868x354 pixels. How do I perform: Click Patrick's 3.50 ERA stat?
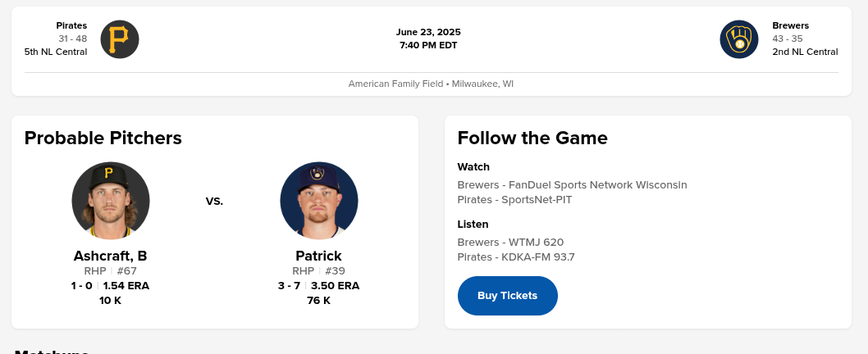click(x=335, y=286)
